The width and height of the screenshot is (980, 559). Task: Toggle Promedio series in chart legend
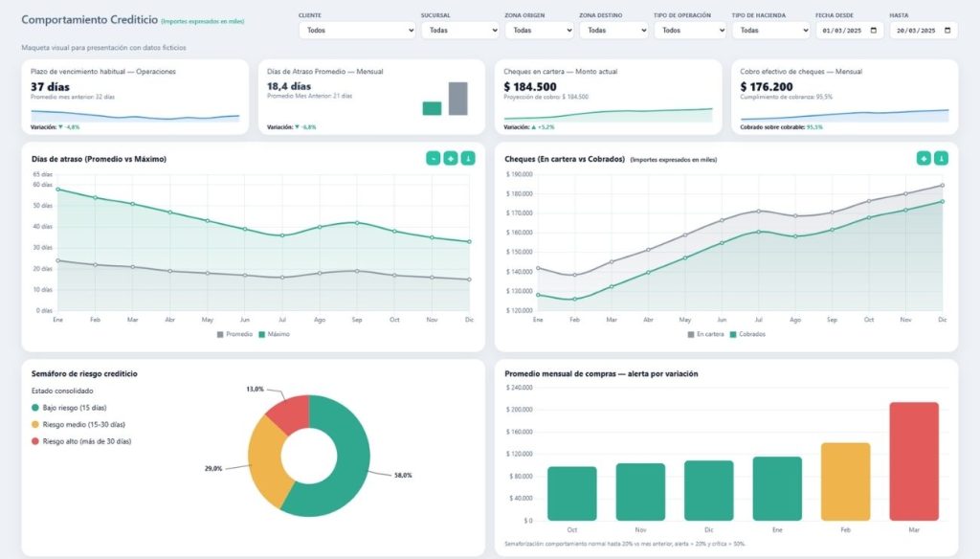pyautogui.click(x=236, y=334)
